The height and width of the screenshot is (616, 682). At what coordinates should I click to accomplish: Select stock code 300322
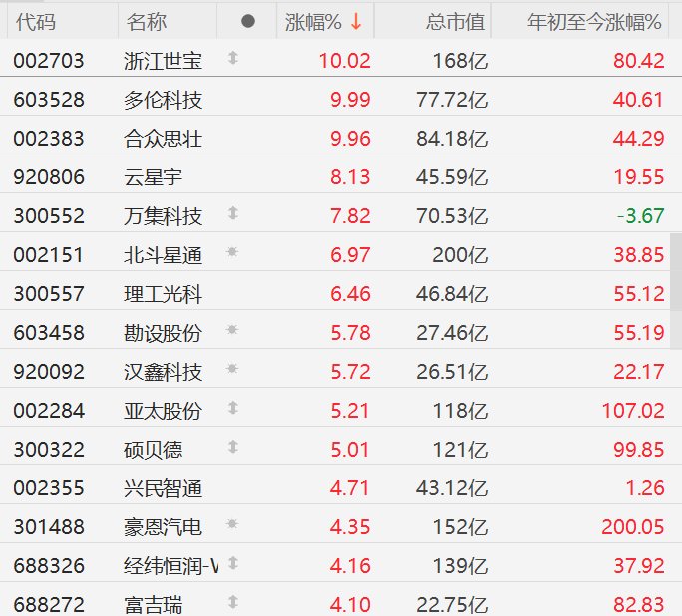click(x=49, y=450)
